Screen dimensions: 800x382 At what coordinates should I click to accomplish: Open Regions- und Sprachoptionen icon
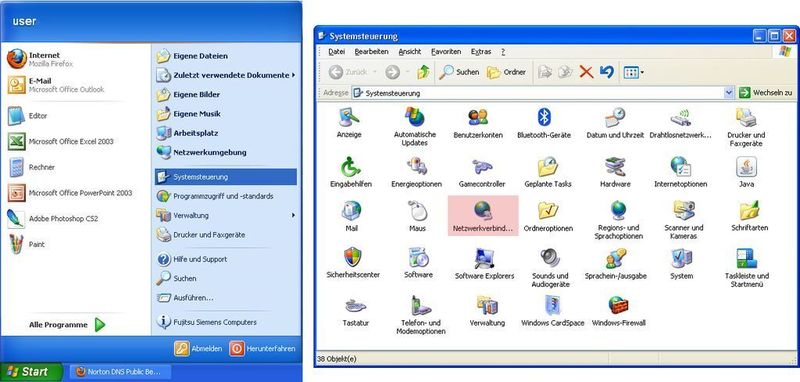pyautogui.click(x=618, y=220)
